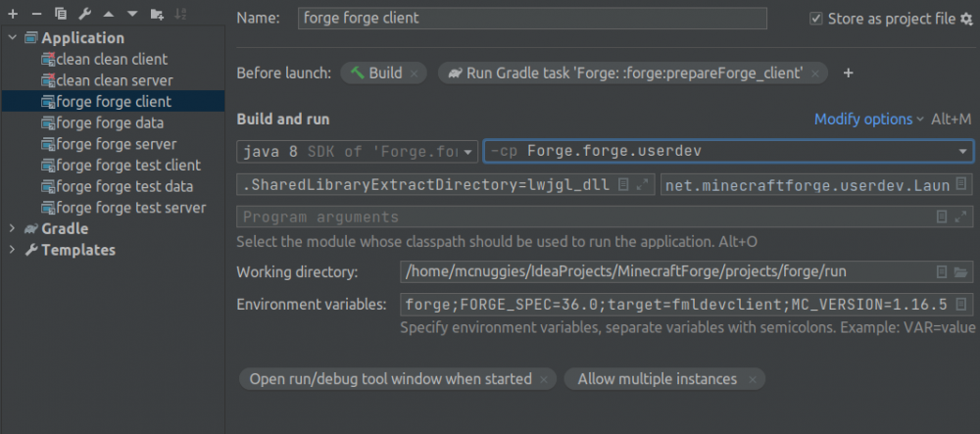Viewport: 980px width, 434px height.
Task: Move configuration down with the arrow icon
Action: tap(132, 14)
